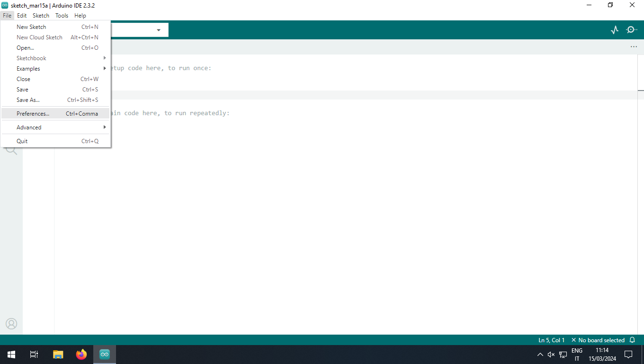This screenshot has width=644, height=364.
Task: Click the 'to run once:' comment line
Action: click(x=161, y=68)
